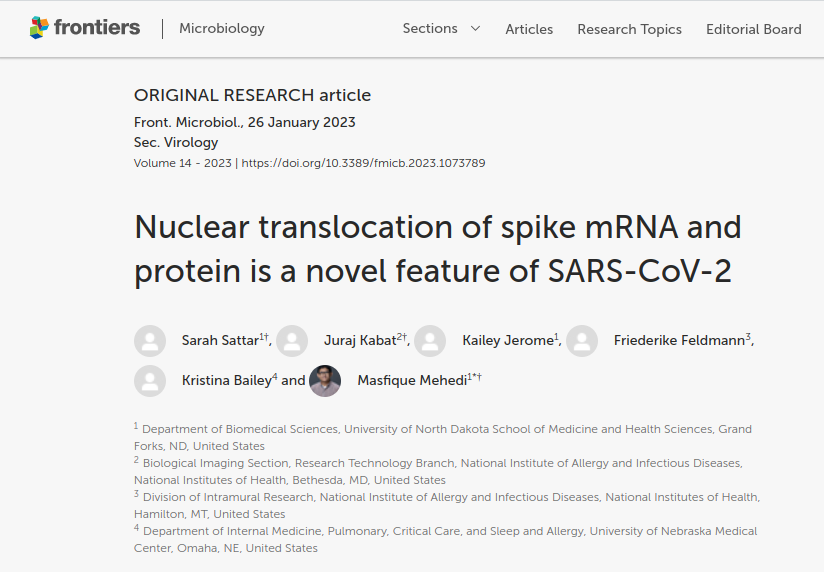Expand the Sections dropdown chevron
Screen dimensions: 824x572
pos(476,28)
